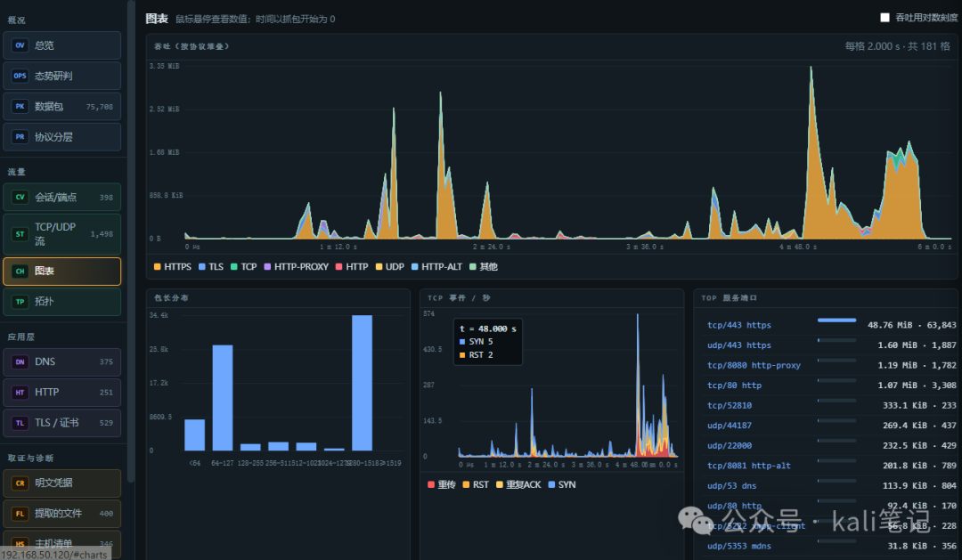Open the PK 数据包 packets icon
The image size is (962, 560).
pyautogui.click(x=20, y=107)
